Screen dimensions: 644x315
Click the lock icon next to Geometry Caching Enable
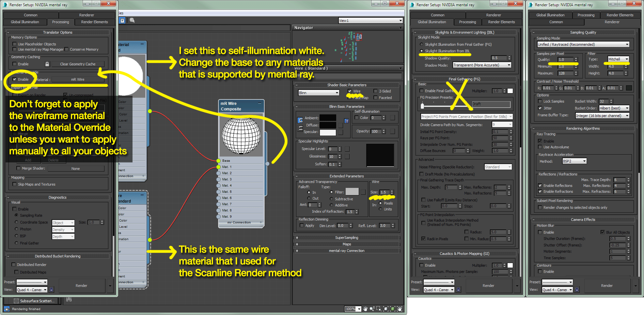point(47,64)
